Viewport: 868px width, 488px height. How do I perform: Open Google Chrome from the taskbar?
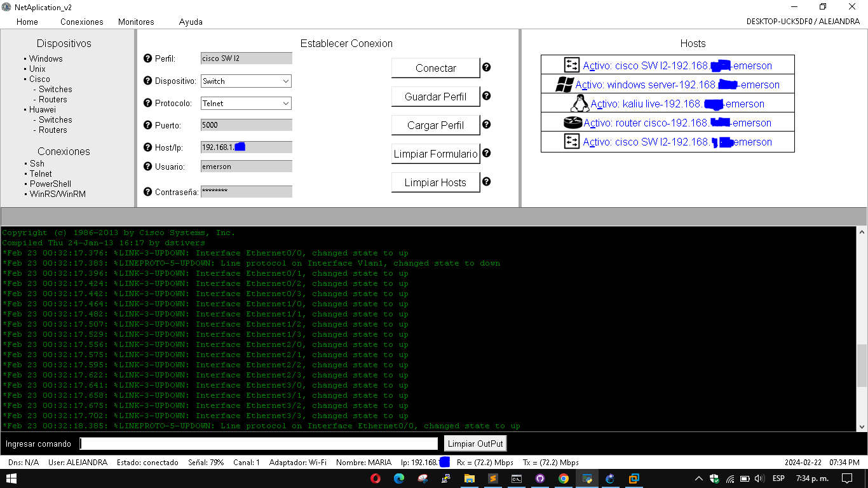564,478
